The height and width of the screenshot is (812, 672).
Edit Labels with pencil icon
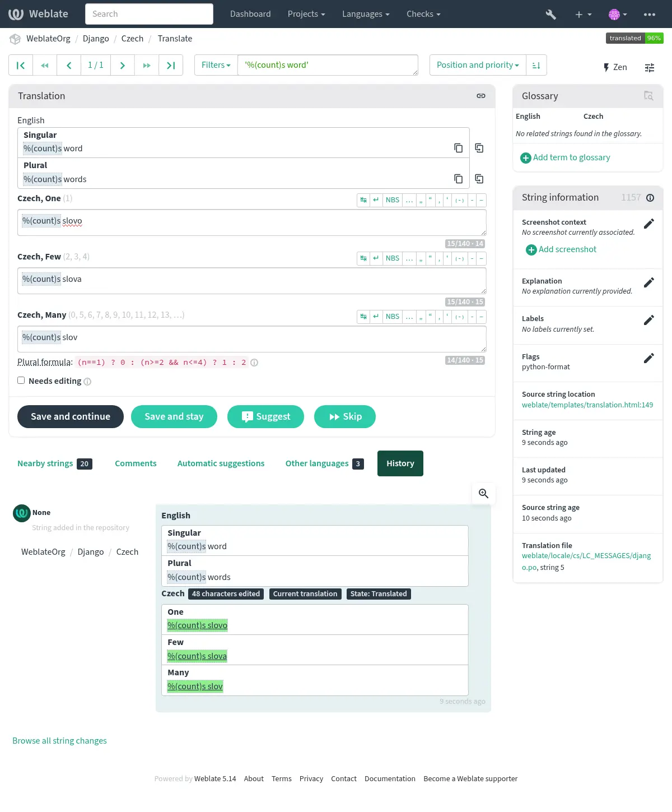click(649, 320)
